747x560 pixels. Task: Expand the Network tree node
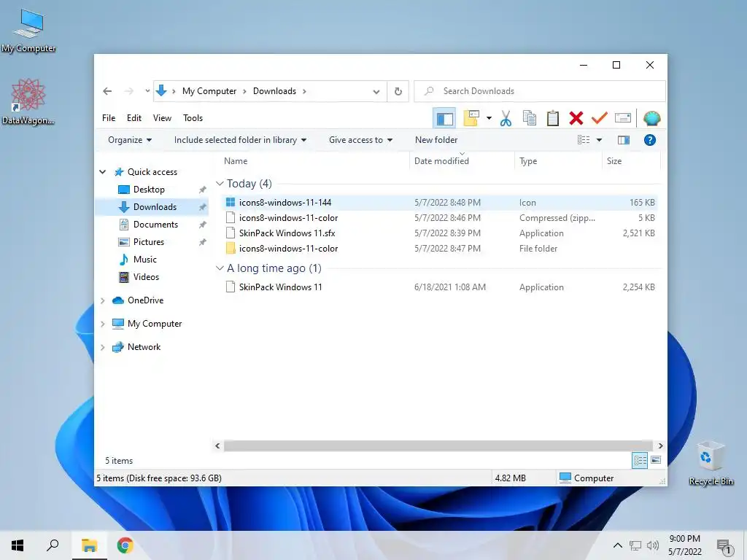[x=102, y=347]
